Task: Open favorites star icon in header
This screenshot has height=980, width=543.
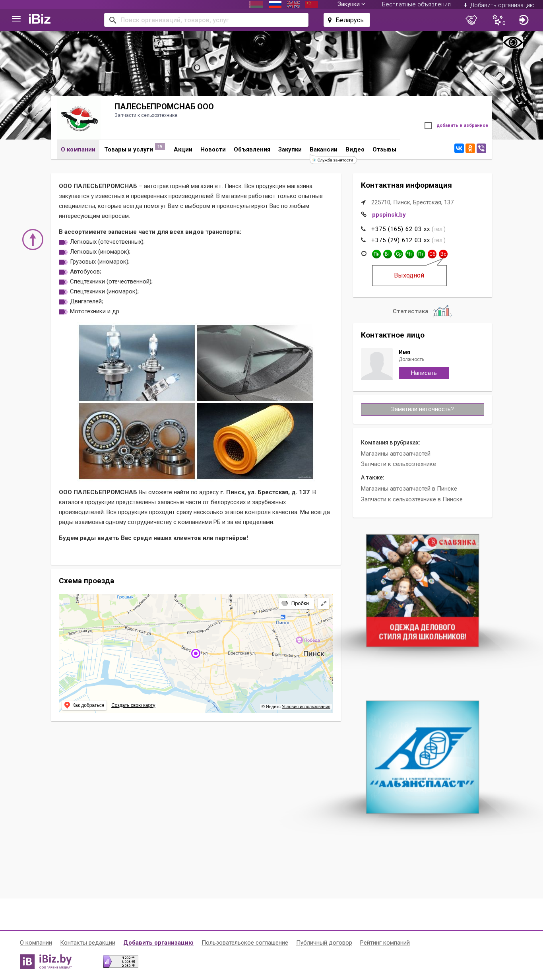Action: click(x=498, y=20)
